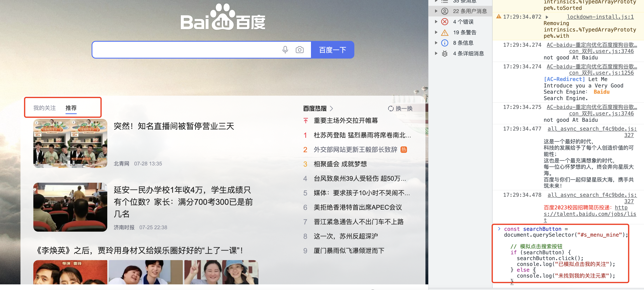The image size is (644, 290).
Task: Switch to the 我的关注 tab
Action: coord(45,108)
